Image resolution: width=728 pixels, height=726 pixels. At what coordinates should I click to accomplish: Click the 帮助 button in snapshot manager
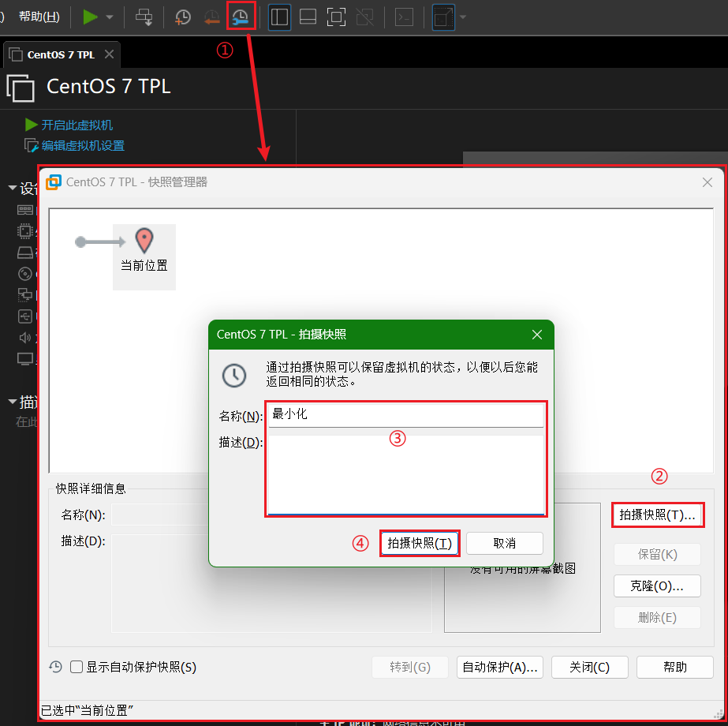[674, 667]
